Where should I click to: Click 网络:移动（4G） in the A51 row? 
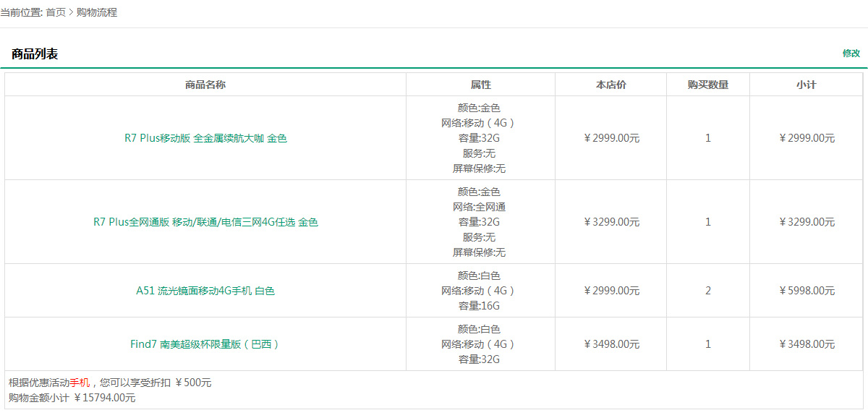pos(479,291)
